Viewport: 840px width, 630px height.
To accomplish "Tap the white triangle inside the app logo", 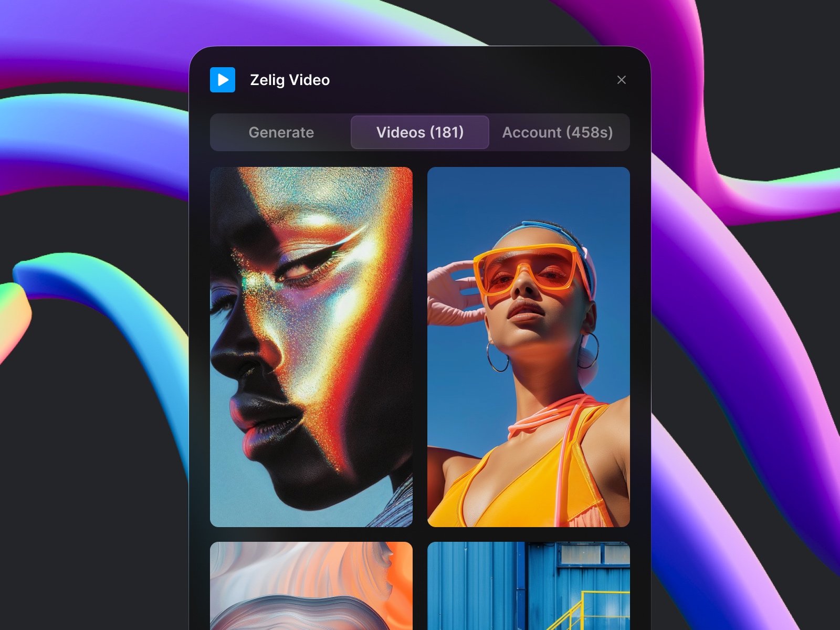I will (x=224, y=80).
